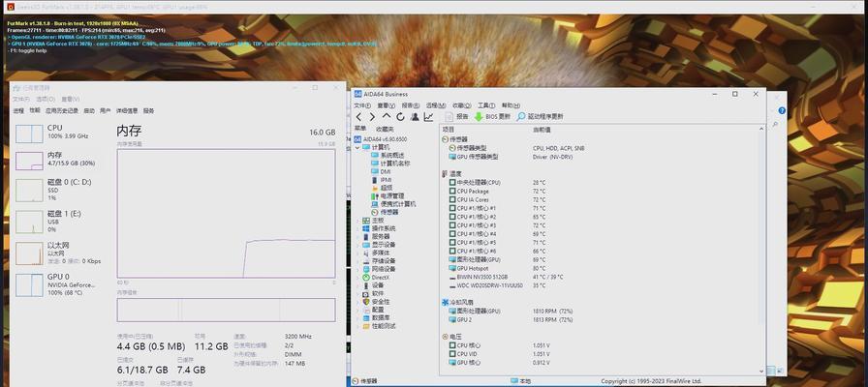Select GPU 0 NVIDIA GeForce performance item
868x387 pixels.
pos(61,284)
